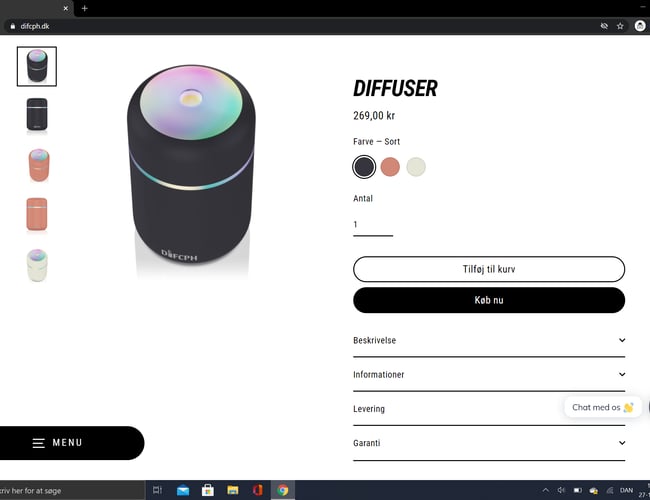Choose the cream white color swatch

[x=416, y=167]
